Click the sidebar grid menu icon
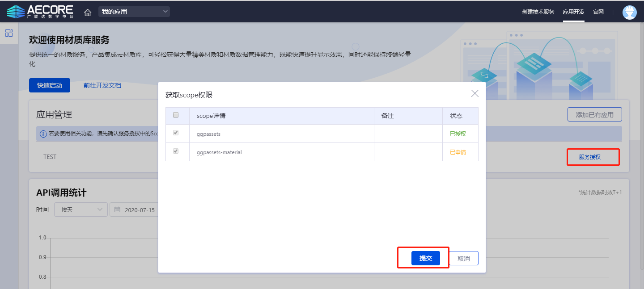 pos(9,33)
